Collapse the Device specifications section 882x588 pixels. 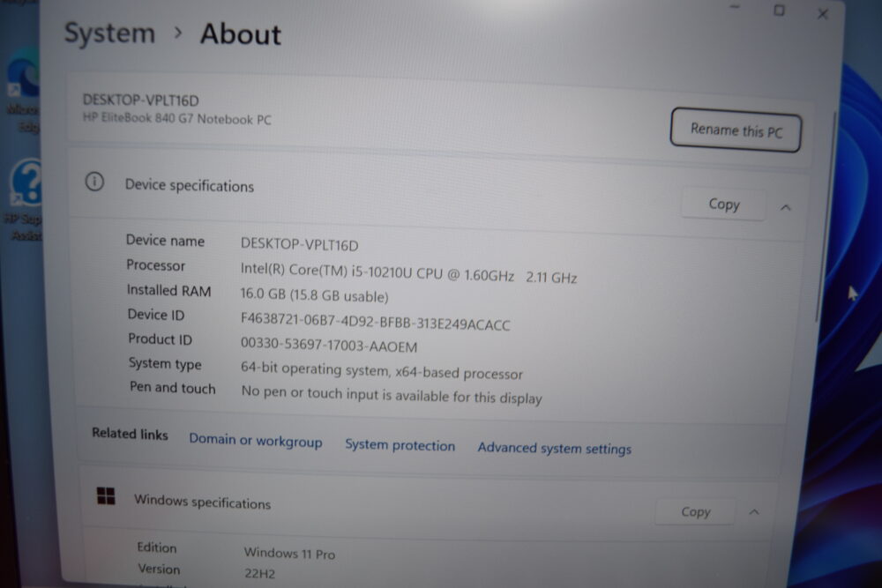[786, 207]
